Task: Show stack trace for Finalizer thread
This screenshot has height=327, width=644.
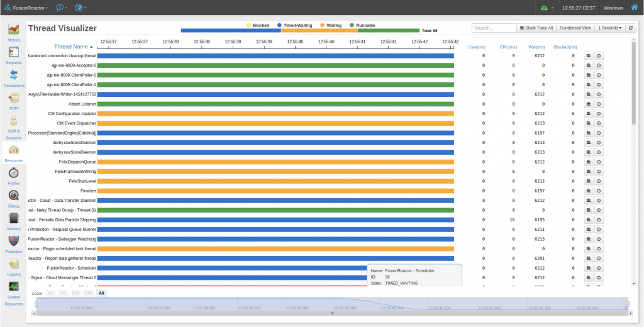Action: tap(589, 191)
